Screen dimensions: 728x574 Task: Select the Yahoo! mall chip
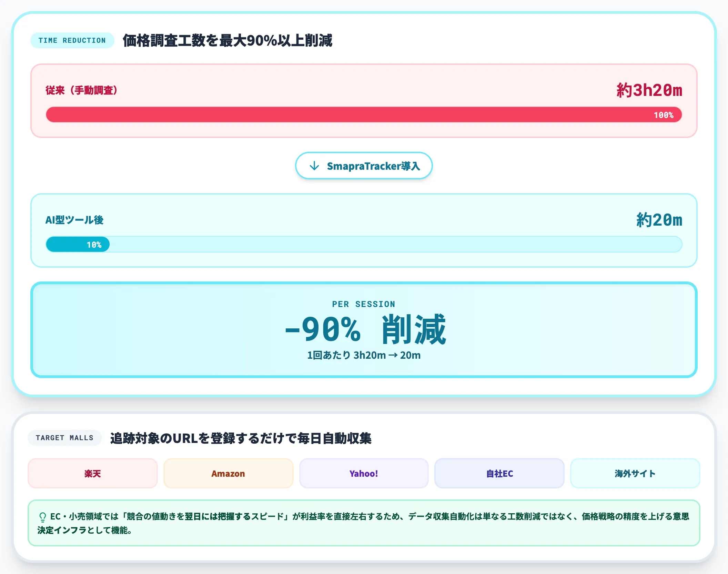point(364,473)
